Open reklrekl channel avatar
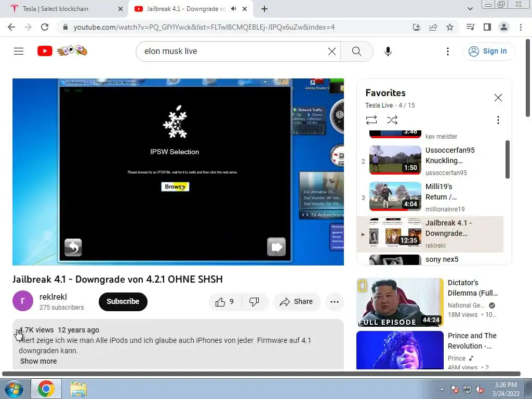532x399 pixels. 23,301
